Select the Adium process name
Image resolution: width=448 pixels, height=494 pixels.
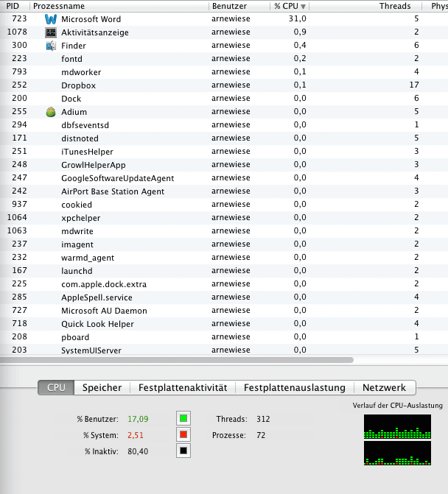click(74, 112)
